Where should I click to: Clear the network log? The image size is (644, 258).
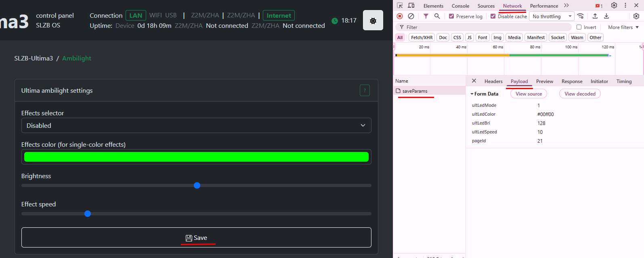[411, 16]
